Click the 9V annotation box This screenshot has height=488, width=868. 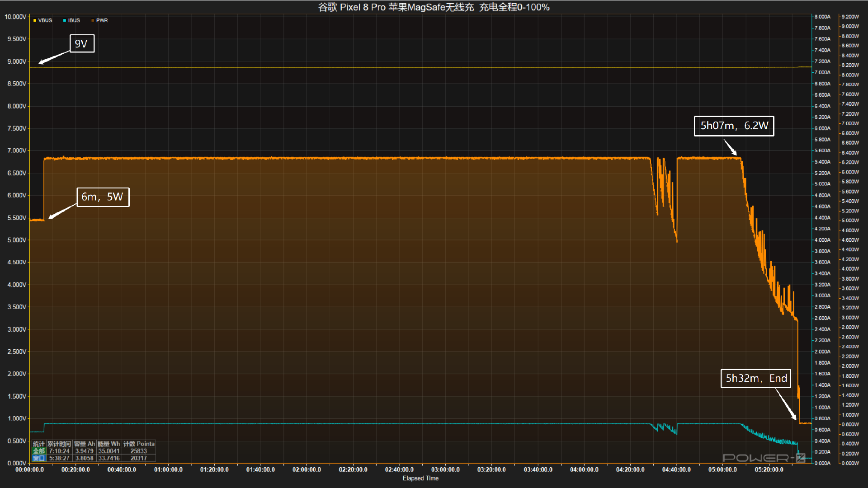(x=82, y=44)
